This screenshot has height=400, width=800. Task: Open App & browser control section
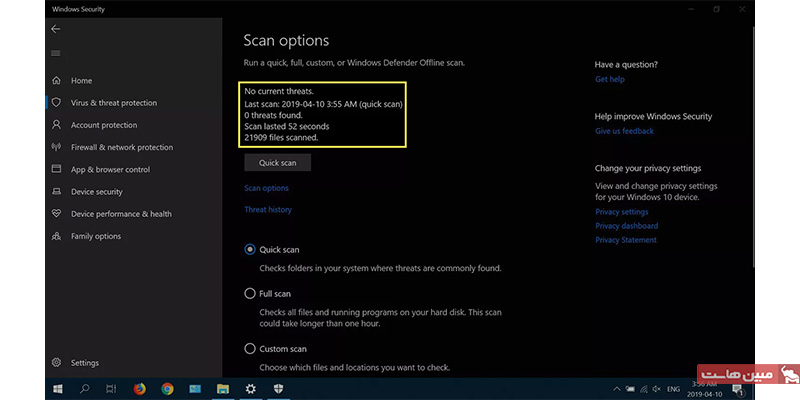tap(111, 169)
